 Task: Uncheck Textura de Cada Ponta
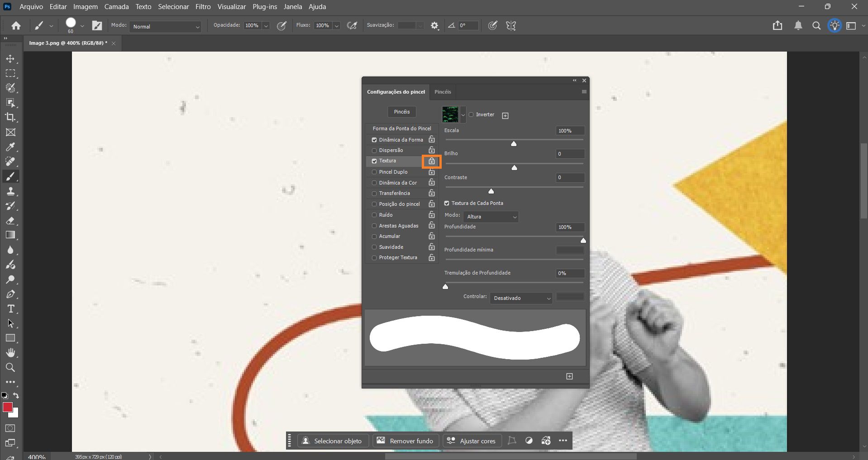[447, 203]
